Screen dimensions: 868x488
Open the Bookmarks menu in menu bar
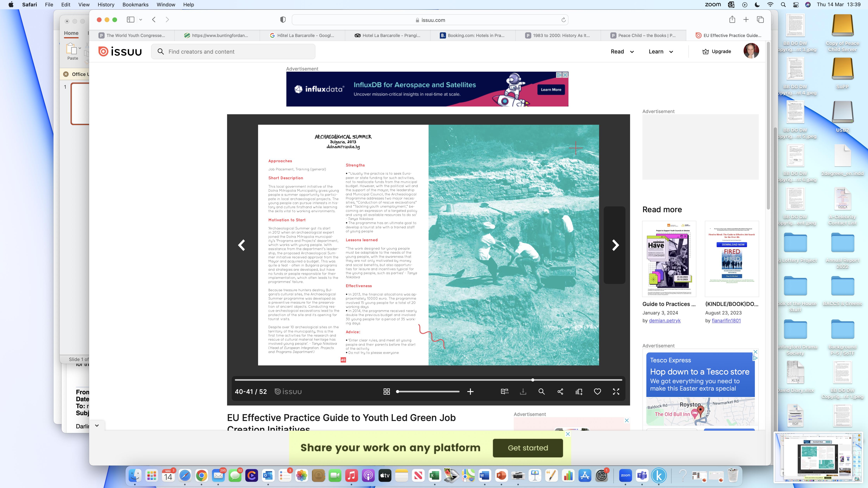click(x=135, y=5)
